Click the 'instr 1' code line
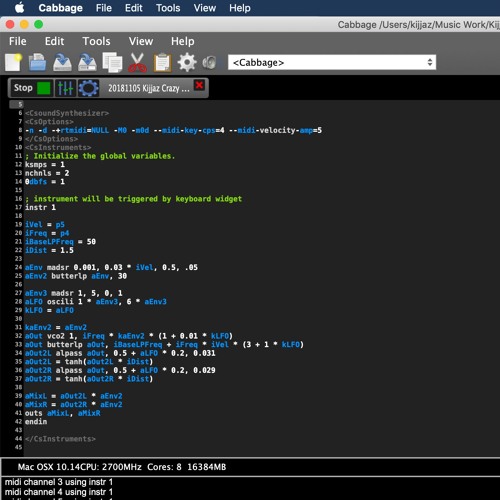The height and width of the screenshot is (500, 500). [x=40, y=207]
